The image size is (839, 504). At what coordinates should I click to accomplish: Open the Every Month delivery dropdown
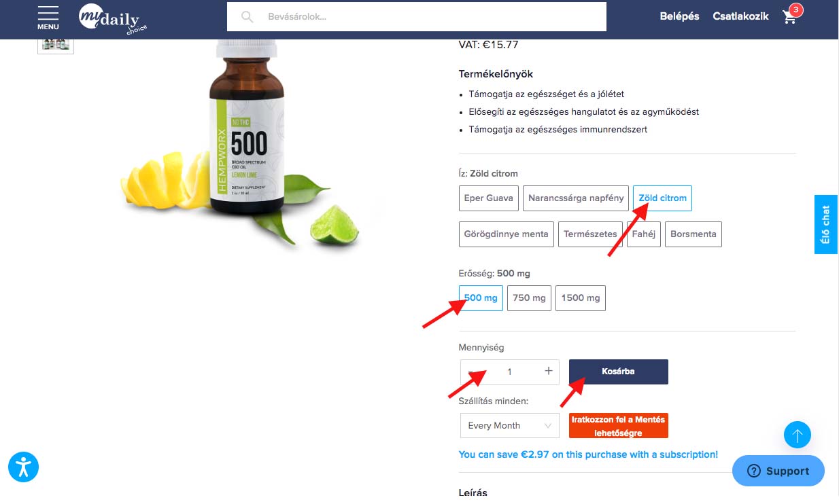click(509, 426)
